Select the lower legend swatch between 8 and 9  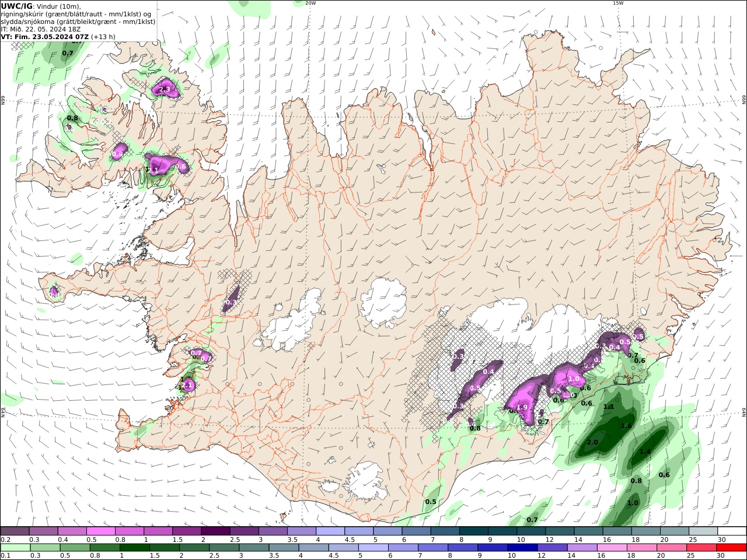point(463,548)
